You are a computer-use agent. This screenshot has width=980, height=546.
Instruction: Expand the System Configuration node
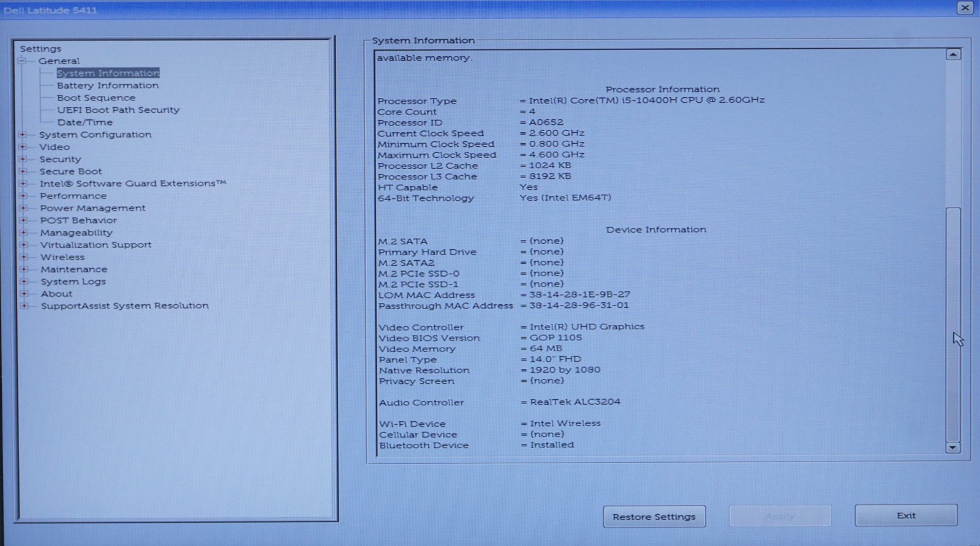coord(23,135)
